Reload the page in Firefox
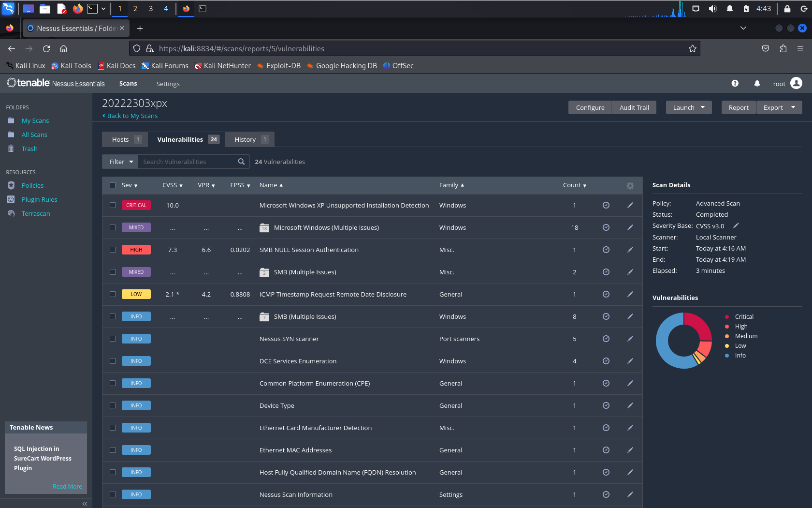Image resolution: width=812 pixels, height=508 pixels. (x=46, y=48)
